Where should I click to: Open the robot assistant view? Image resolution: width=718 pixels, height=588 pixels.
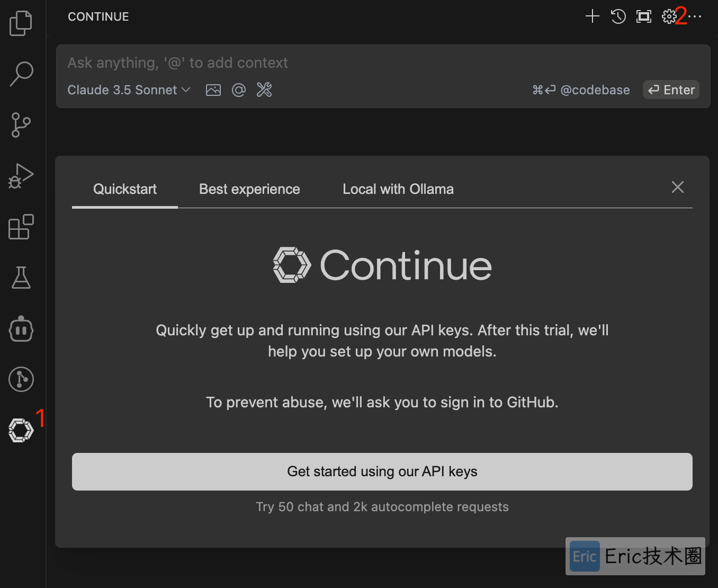(21, 328)
